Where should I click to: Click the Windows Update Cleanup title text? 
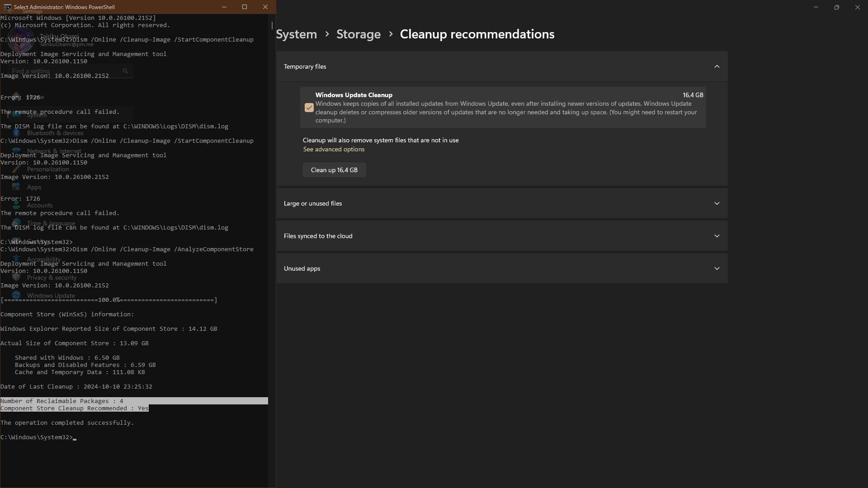point(354,95)
